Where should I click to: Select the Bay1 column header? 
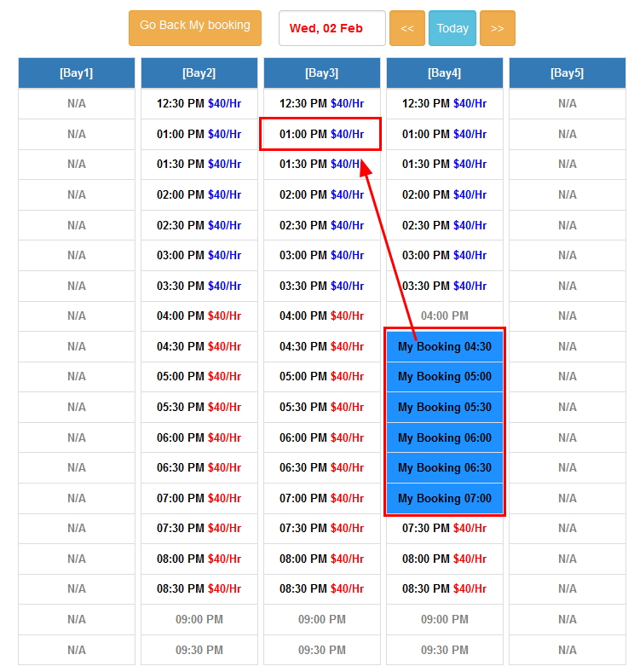pyautogui.click(x=77, y=73)
